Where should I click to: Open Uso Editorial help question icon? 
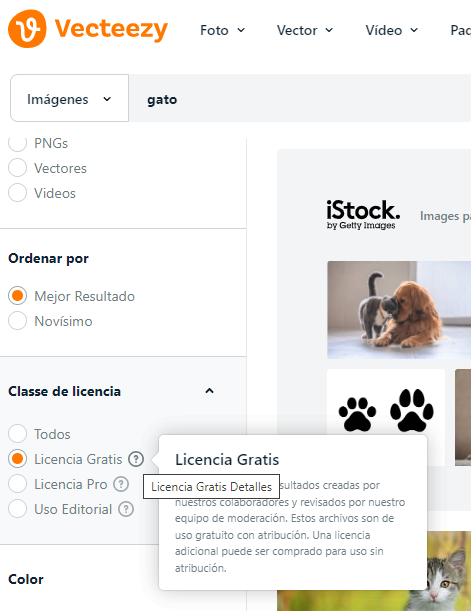coord(126,509)
